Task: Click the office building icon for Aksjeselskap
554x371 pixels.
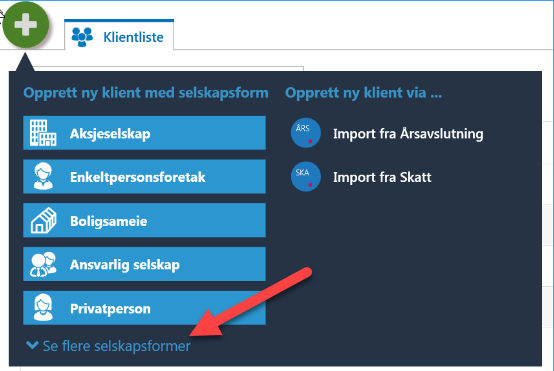Action: point(43,133)
